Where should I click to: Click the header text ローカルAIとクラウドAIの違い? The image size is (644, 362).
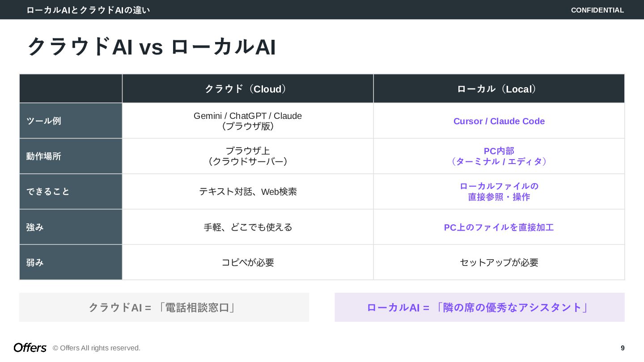tap(88, 10)
